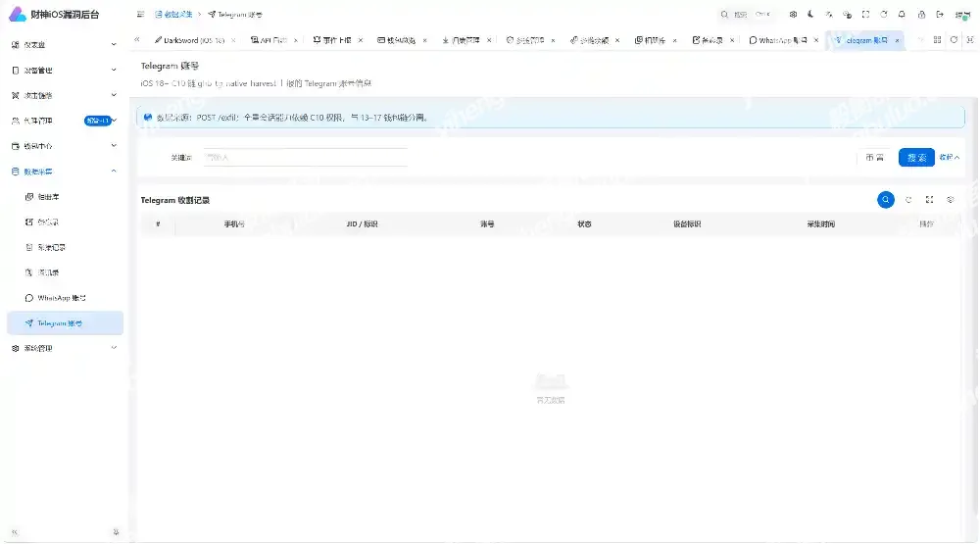Click the 数据采集 breadcrumb link
980x544 pixels.
(x=173, y=15)
